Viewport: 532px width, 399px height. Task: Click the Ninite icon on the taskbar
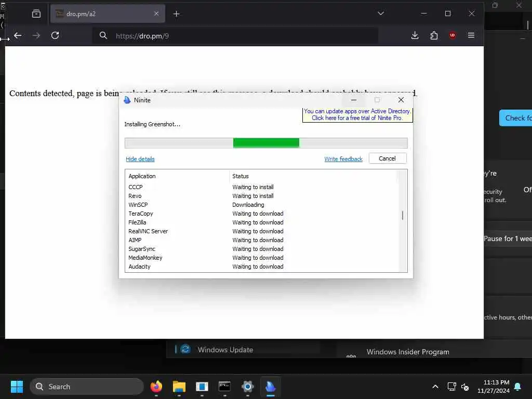(x=270, y=387)
